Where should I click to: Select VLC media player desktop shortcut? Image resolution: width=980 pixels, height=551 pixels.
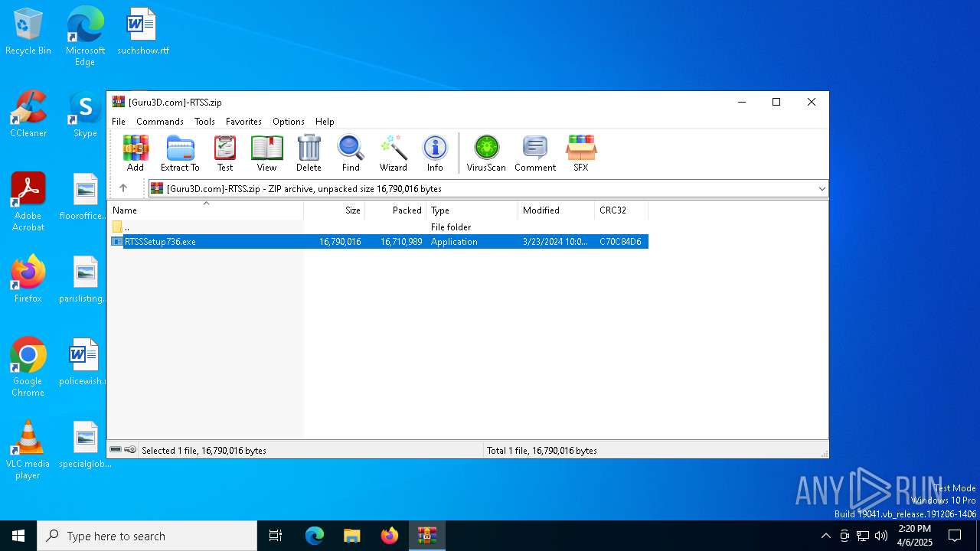(x=28, y=450)
